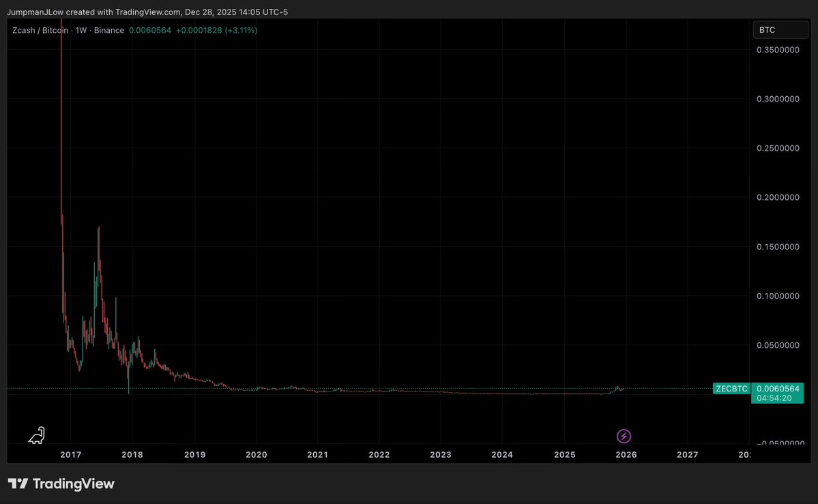
Task: Click the JumpmanJLow attribution header text
Action: click(x=147, y=12)
